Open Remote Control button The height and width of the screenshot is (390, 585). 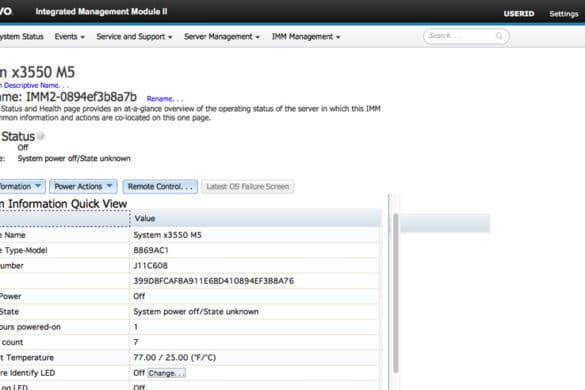(x=160, y=186)
